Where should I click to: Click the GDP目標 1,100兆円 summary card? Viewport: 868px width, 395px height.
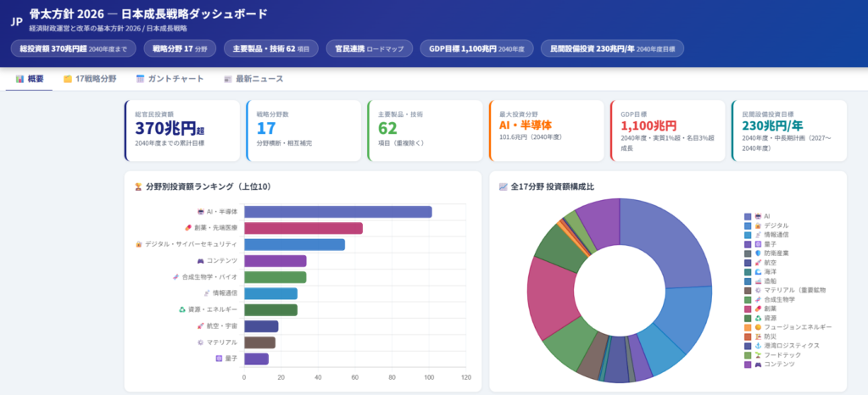(x=668, y=131)
